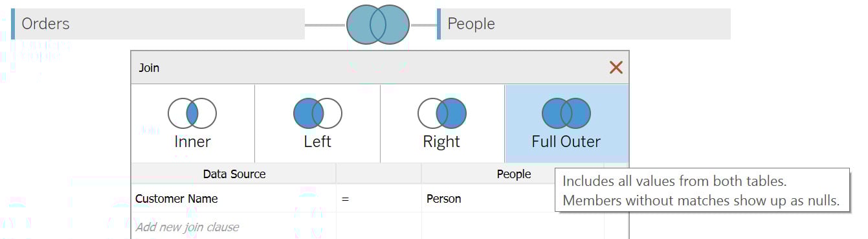The height and width of the screenshot is (239, 868).
Task: Click the Join dialog title text
Action: click(149, 67)
